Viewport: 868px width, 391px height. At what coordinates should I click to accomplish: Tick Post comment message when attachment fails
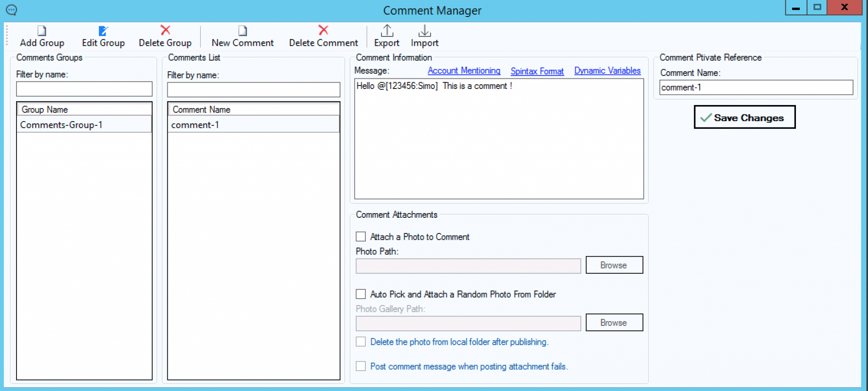tap(361, 366)
